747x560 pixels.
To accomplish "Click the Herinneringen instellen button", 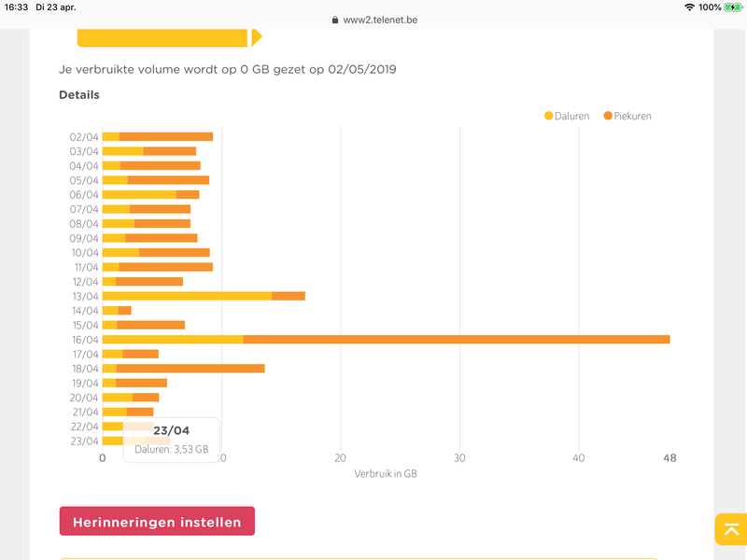I will (157, 522).
